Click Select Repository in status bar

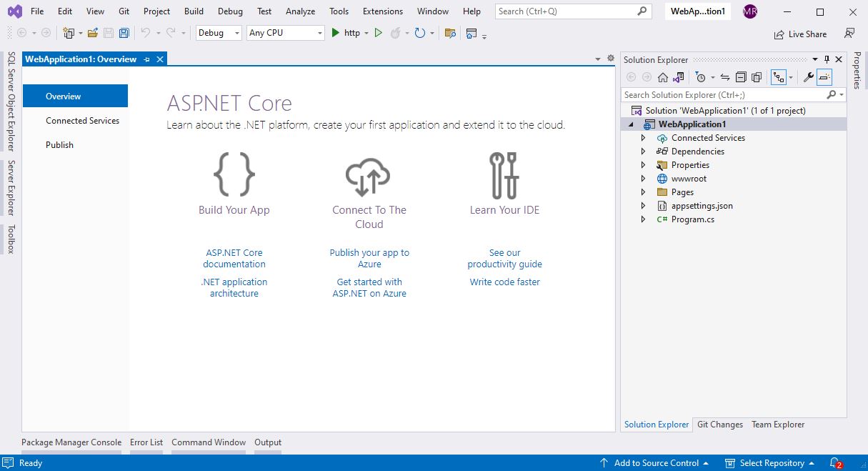click(x=770, y=463)
